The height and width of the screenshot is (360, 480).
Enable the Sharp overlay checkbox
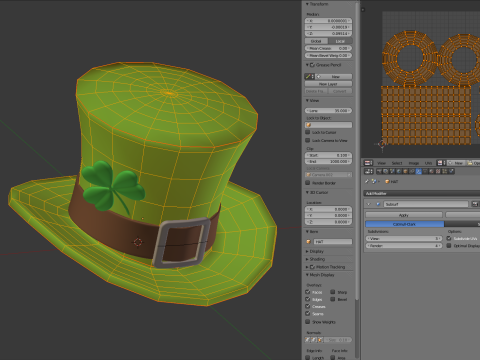333,292
